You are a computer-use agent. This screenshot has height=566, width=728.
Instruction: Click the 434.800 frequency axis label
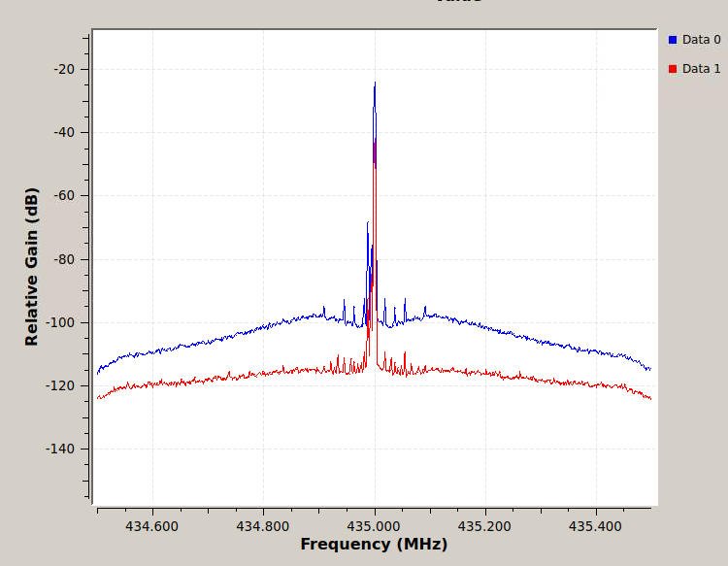point(263,526)
